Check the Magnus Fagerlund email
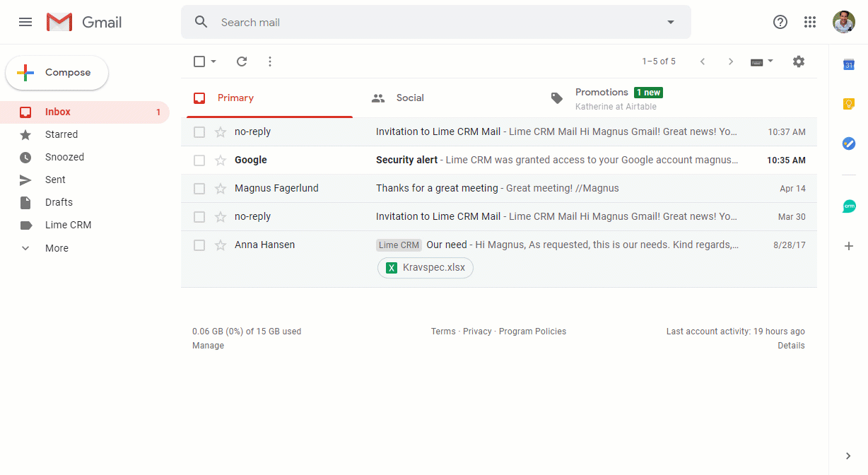 coord(199,189)
